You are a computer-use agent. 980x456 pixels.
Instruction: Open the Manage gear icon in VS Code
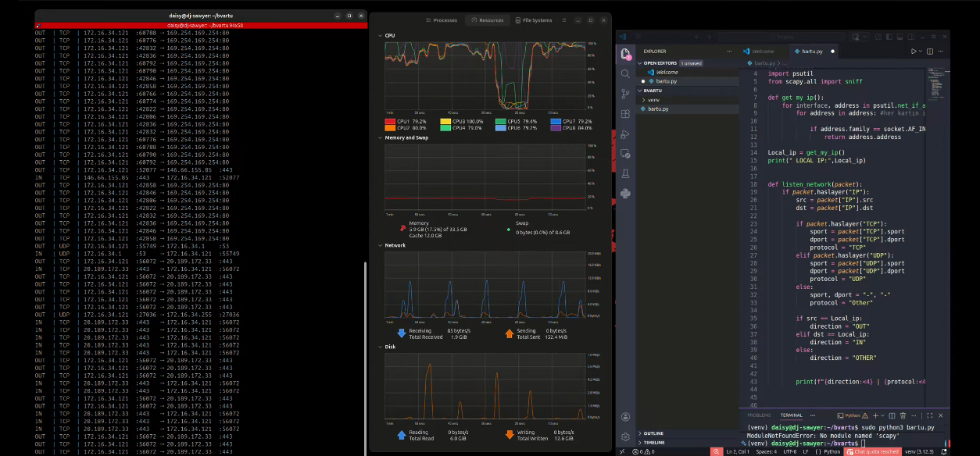(625, 437)
